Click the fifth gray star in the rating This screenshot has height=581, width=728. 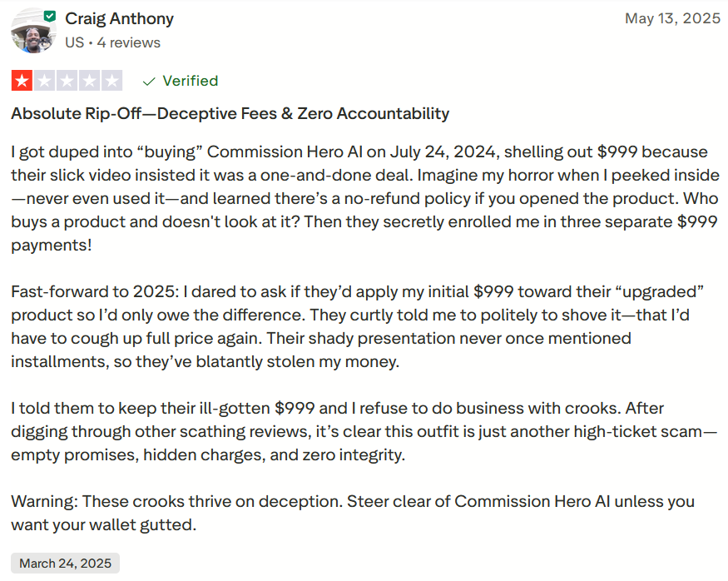111,81
